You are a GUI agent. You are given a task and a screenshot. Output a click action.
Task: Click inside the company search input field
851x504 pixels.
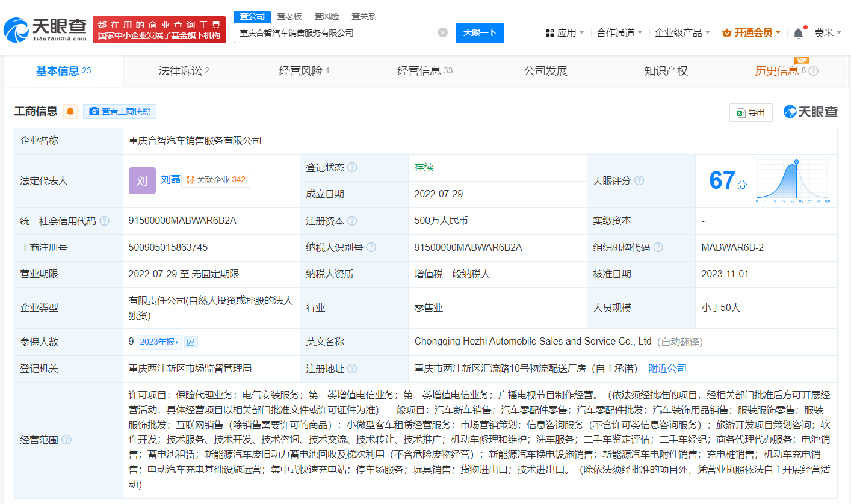(337, 33)
